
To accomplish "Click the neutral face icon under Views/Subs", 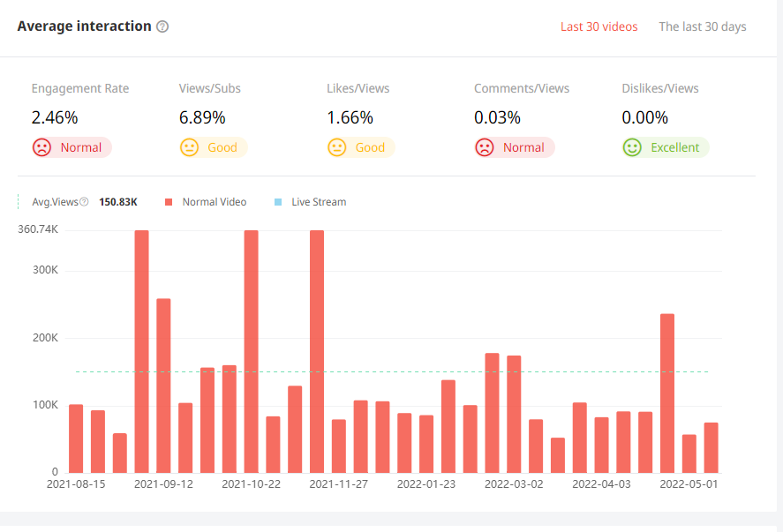I will coord(189,147).
